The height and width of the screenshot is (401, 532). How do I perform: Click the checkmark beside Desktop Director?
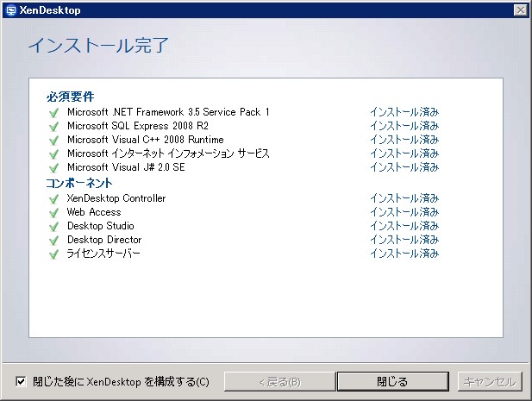pos(53,240)
